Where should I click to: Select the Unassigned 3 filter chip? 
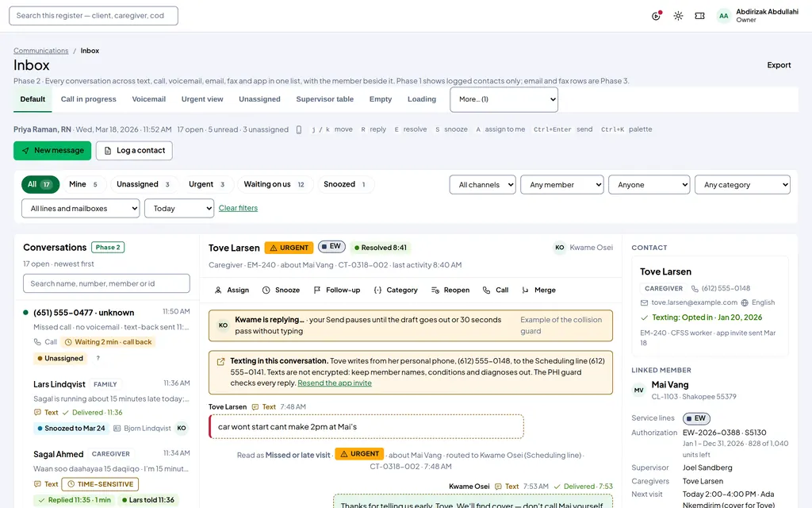144,184
